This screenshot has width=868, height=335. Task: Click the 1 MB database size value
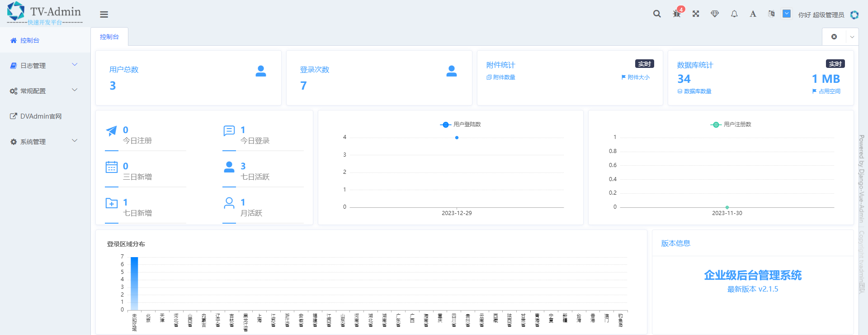point(826,79)
